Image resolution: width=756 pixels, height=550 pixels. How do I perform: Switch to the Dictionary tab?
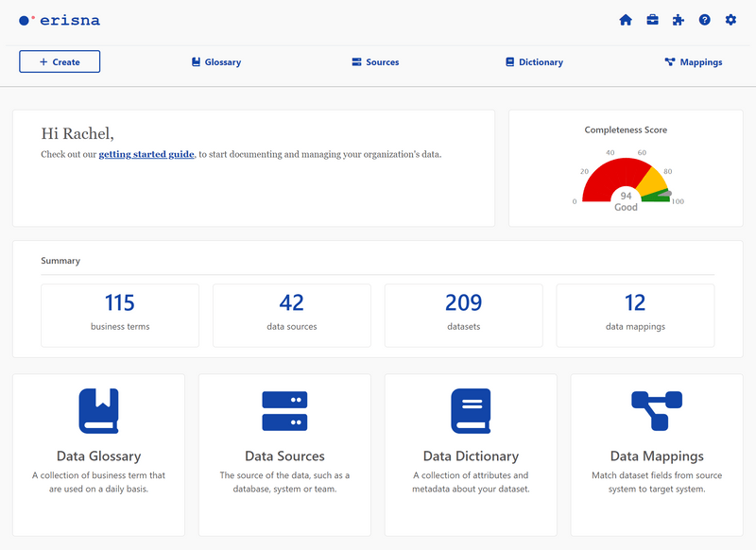pyautogui.click(x=534, y=61)
